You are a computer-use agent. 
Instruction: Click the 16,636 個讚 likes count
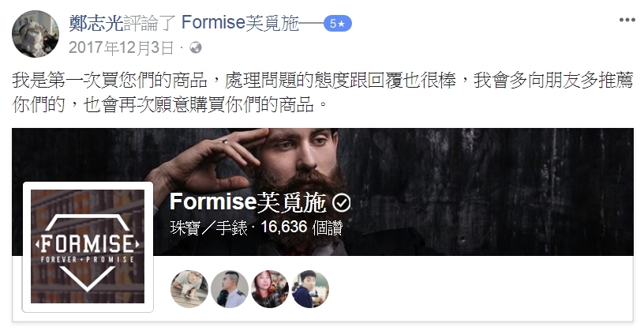(301, 228)
